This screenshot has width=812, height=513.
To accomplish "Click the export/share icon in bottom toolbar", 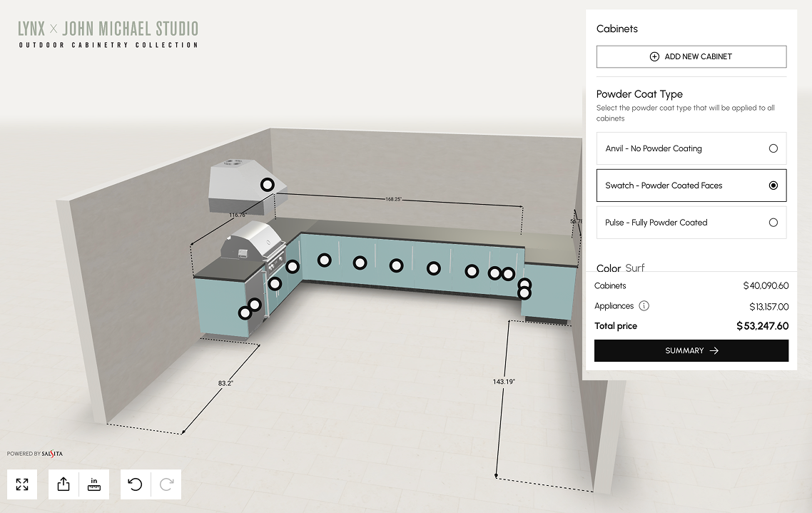I will pyautogui.click(x=63, y=484).
